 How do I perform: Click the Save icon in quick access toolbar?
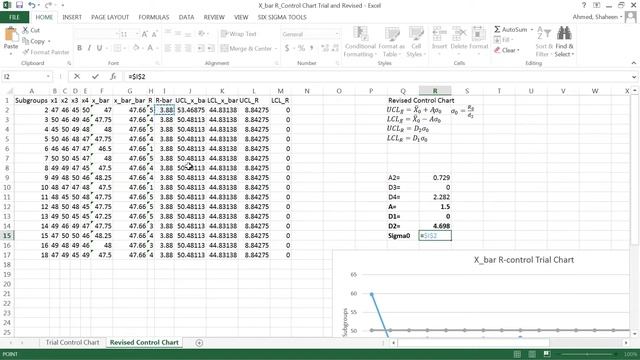tap(19, 5)
